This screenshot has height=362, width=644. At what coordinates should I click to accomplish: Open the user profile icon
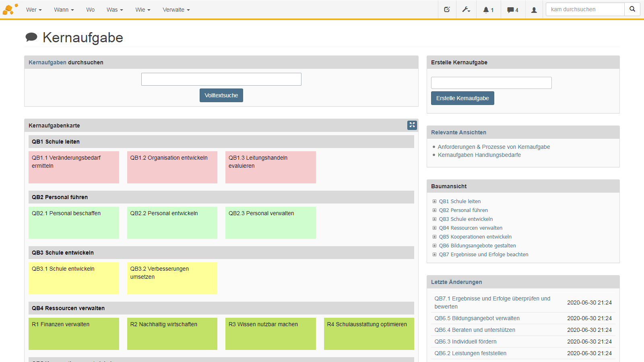coord(534,10)
